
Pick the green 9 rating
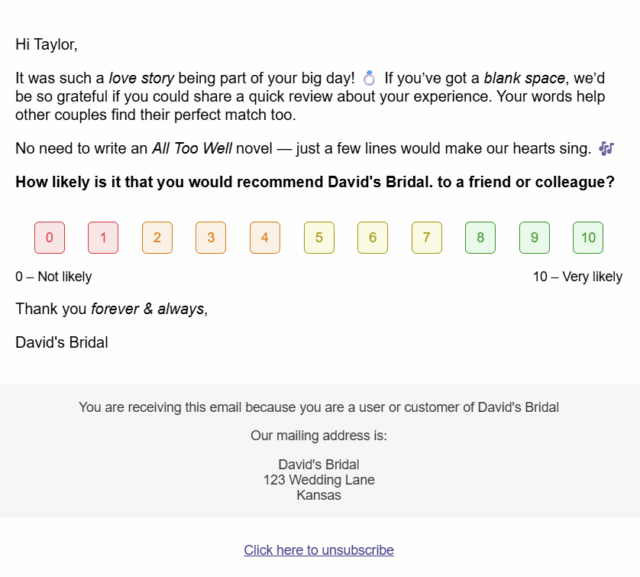(535, 238)
